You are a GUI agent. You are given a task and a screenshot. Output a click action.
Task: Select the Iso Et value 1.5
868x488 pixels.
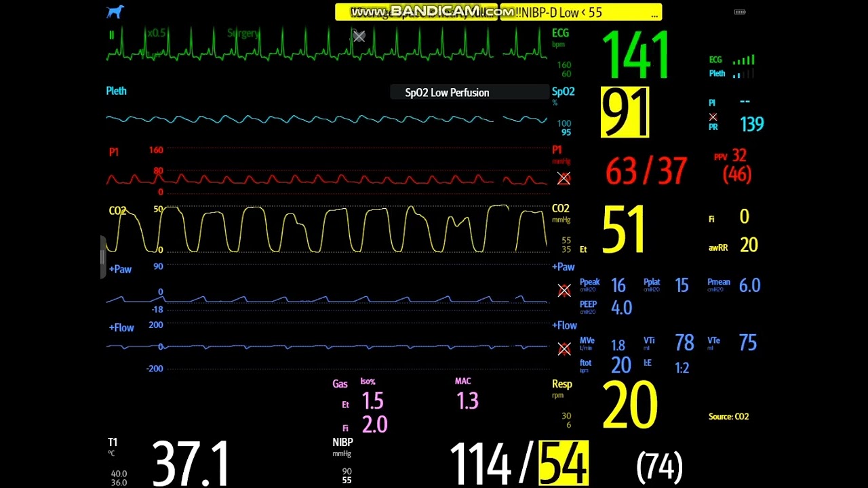point(372,402)
